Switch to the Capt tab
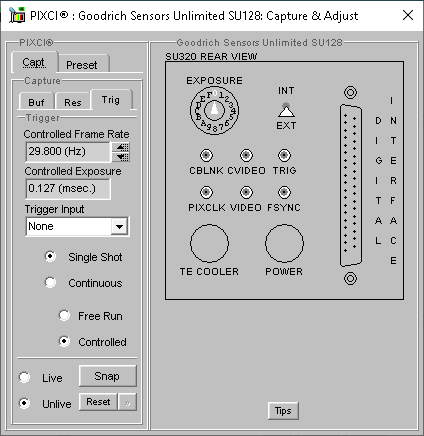 34,62
